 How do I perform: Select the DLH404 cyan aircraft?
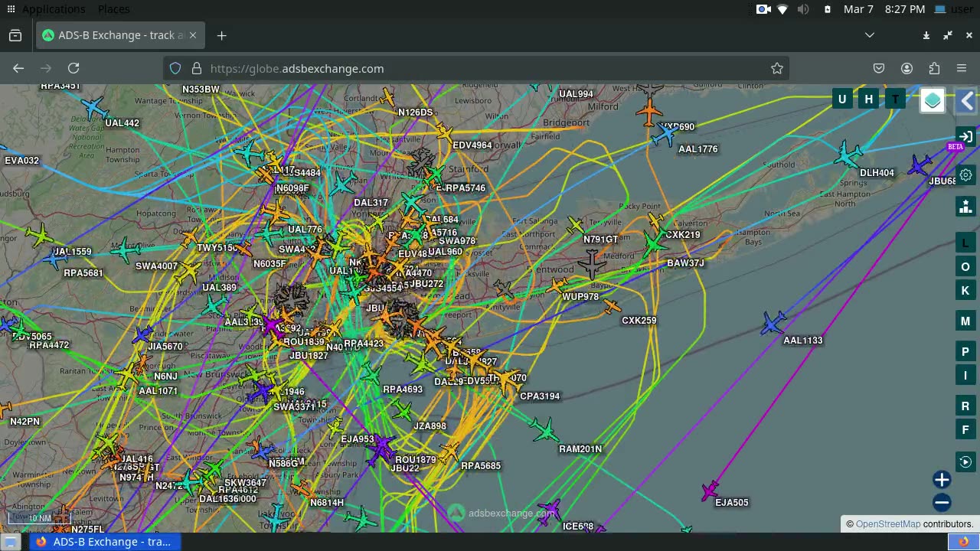(848, 155)
